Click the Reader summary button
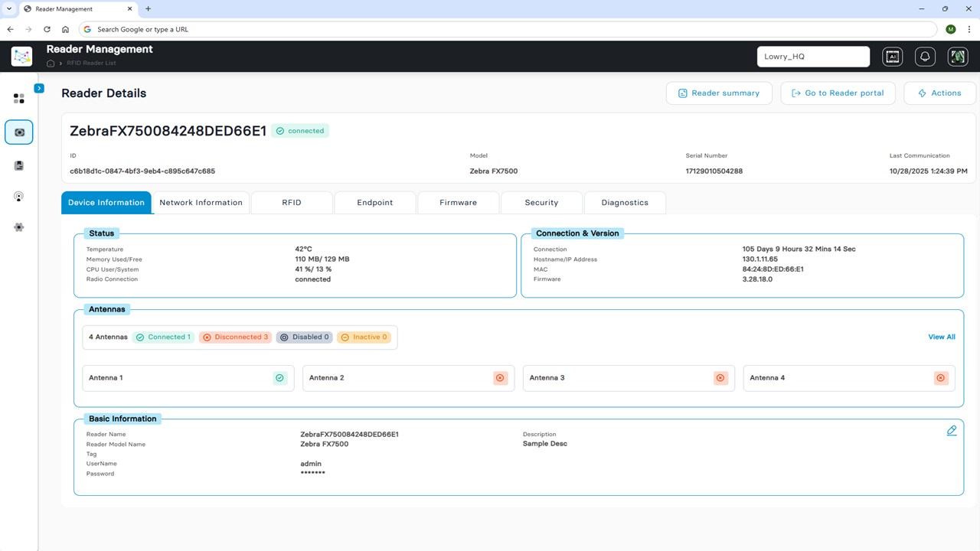 point(719,93)
